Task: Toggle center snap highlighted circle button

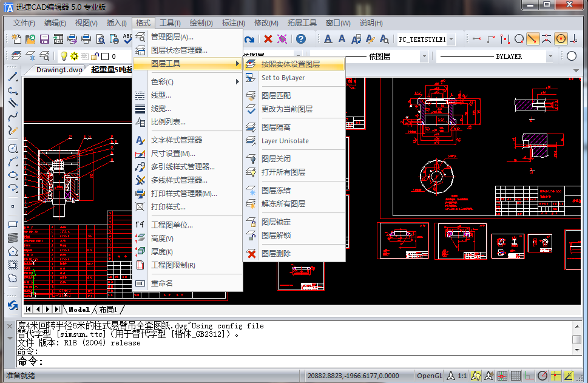Action: (561, 39)
